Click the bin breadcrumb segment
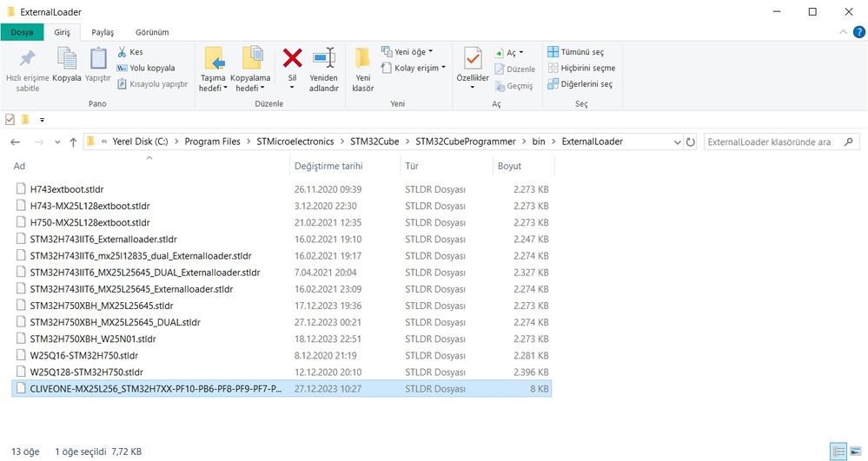Screen dimensions: 868x461 539,142
